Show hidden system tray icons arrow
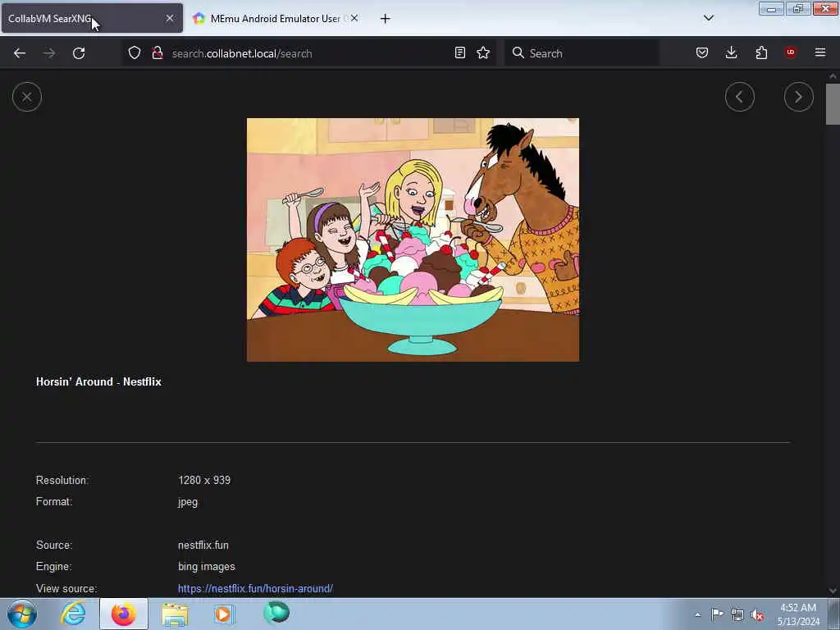Image resolution: width=840 pixels, height=630 pixels. [x=697, y=615]
